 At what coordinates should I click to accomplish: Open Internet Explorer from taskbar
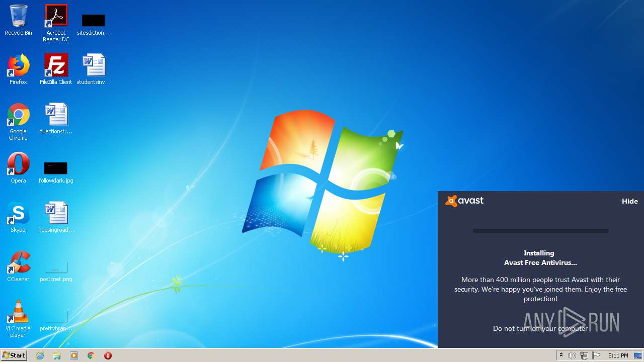click(40, 355)
